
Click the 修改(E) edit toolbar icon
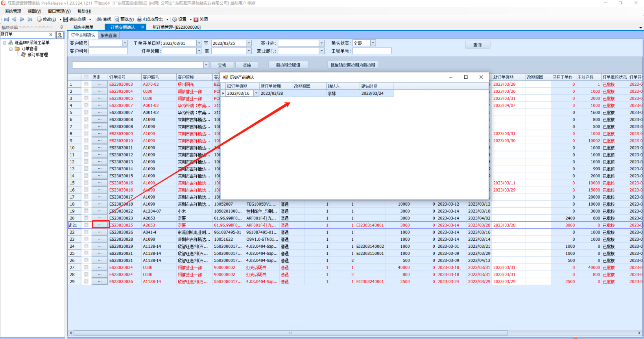click(40, 19)
